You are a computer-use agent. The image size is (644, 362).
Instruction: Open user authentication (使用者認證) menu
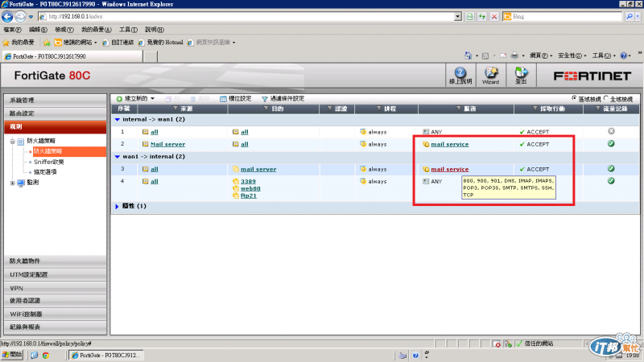56,301
